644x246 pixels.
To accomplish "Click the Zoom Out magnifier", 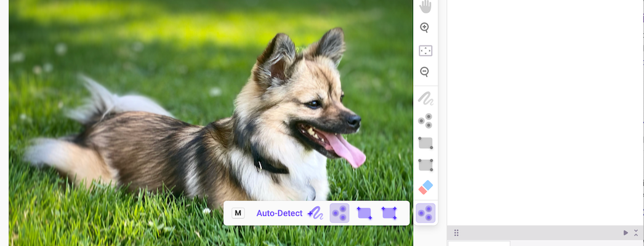I will click(x=425, y=72).
